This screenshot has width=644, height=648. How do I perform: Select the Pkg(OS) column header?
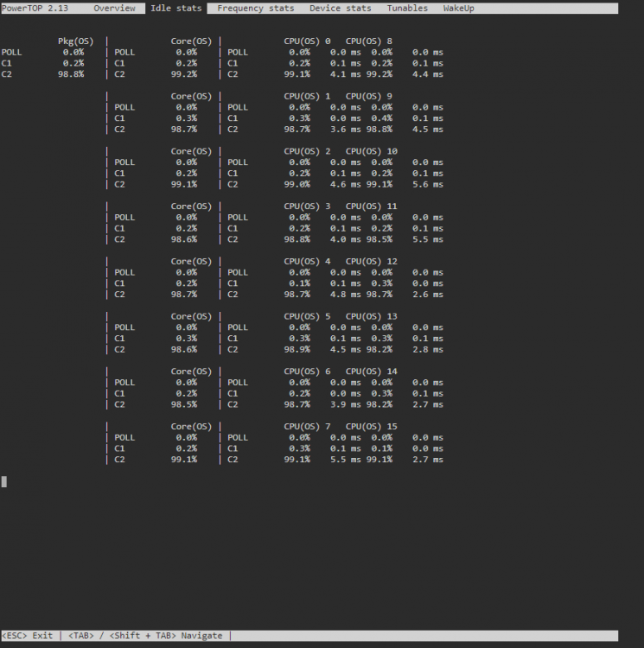76,41
